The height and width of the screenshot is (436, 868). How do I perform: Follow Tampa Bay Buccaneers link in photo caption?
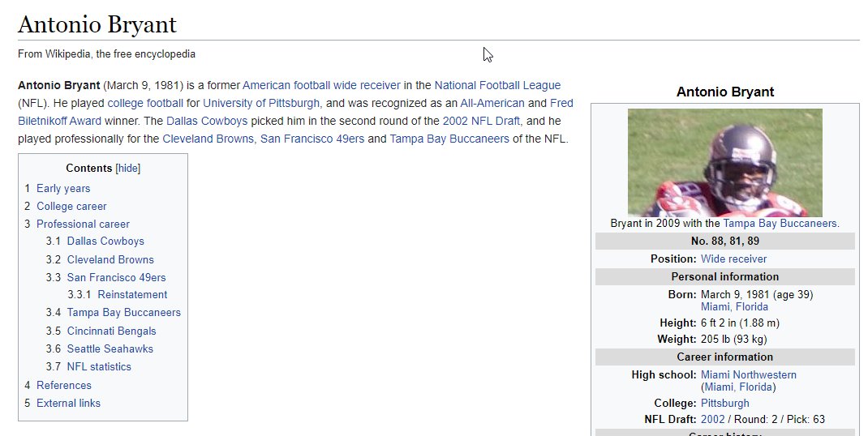point(780,223)
